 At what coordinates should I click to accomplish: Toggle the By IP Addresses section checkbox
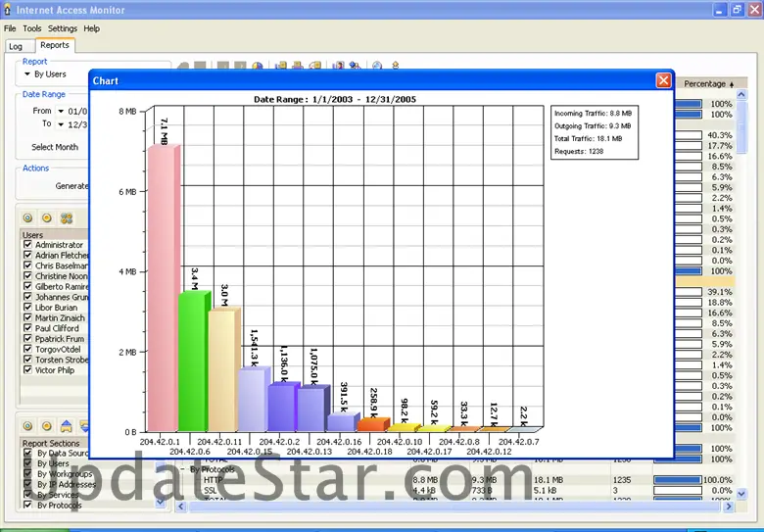click(27, 484)
